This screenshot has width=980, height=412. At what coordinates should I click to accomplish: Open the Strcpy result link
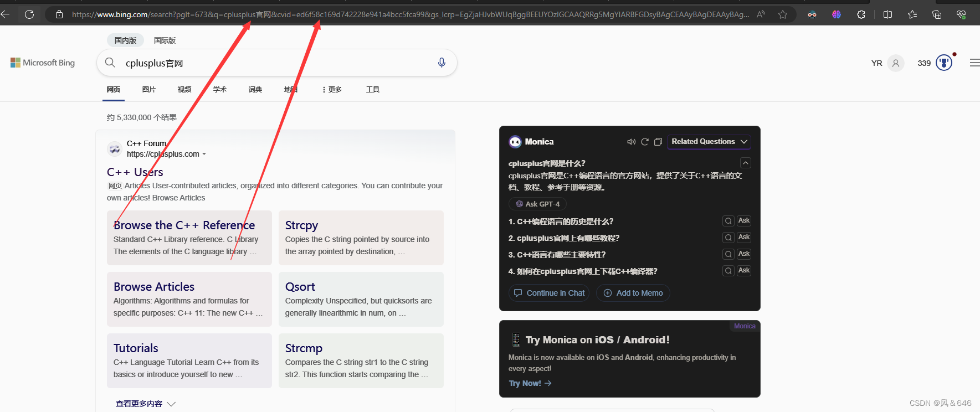[301, 225]
